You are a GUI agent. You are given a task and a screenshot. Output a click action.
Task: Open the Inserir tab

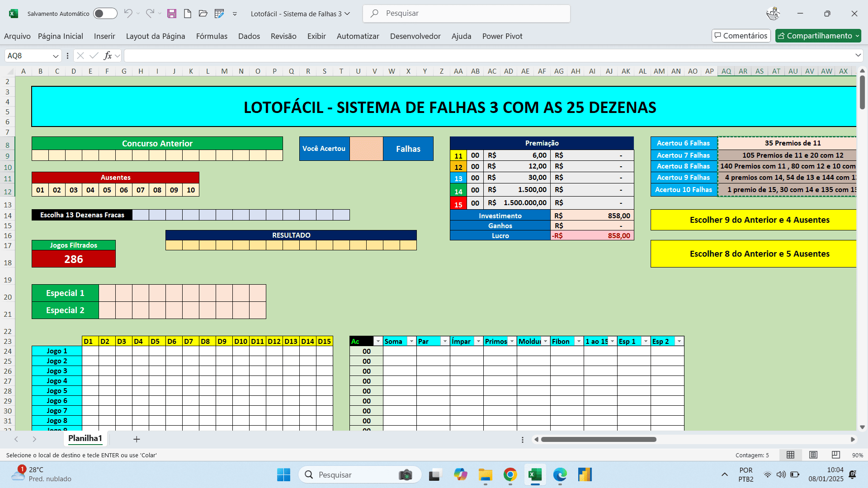point(104,36)
